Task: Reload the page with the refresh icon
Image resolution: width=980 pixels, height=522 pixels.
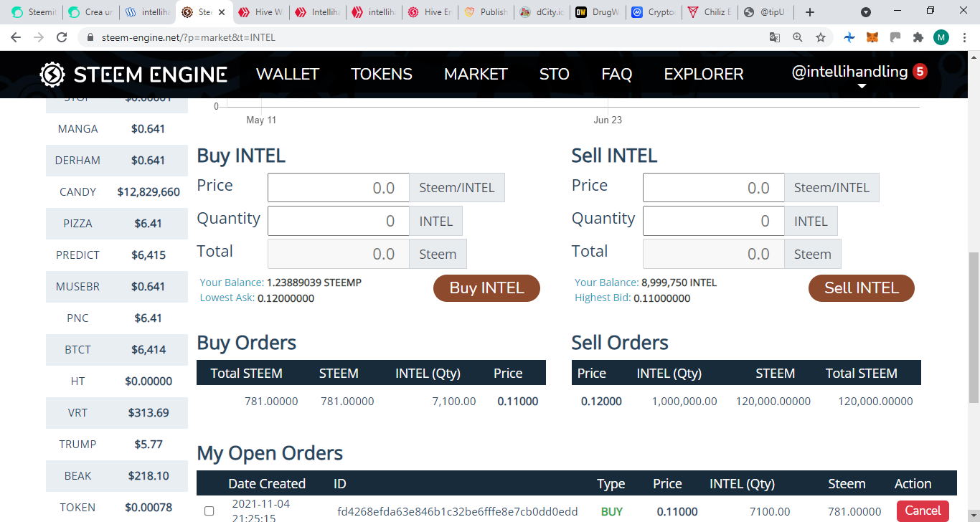Action: coord(62,37)
